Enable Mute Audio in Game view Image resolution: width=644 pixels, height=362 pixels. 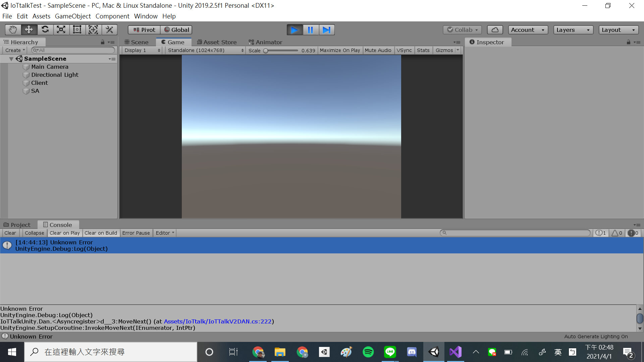[x=378, y=50]
